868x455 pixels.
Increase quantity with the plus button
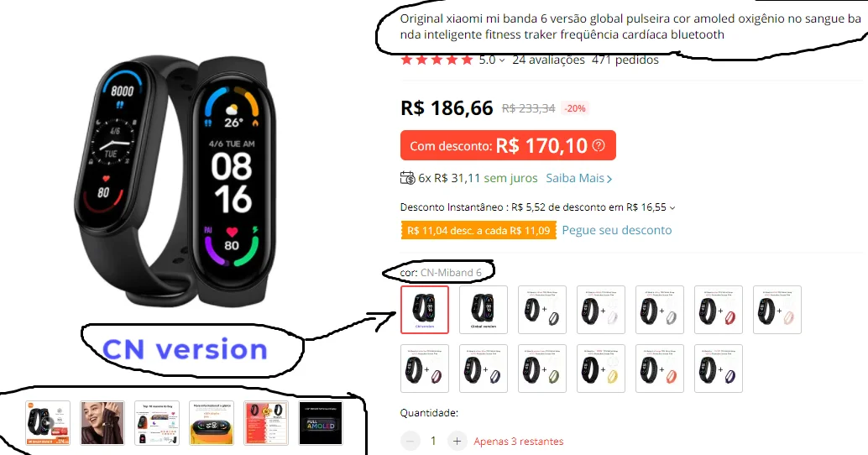(x=457, y=442)
